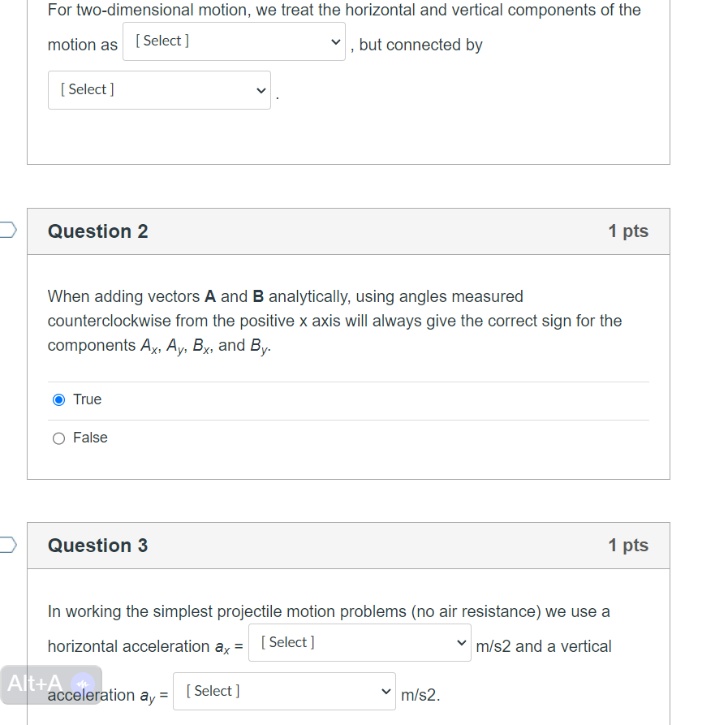This screenshot has height=725, width=728.
Task: Open the horizontal acceleration ax dropdown
Action: pyautogui.click(x=360, y=643)
